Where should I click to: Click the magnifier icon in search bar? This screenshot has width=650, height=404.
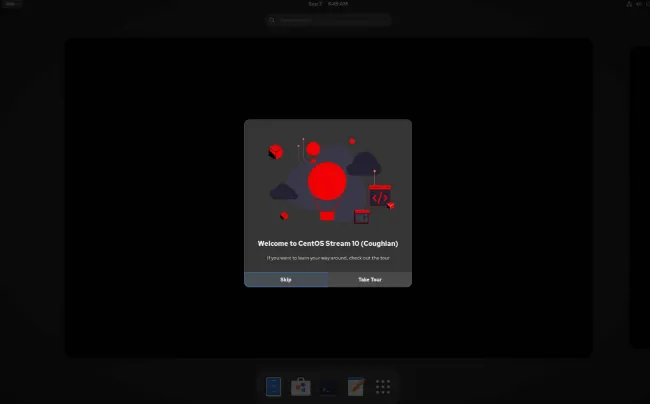275,20
